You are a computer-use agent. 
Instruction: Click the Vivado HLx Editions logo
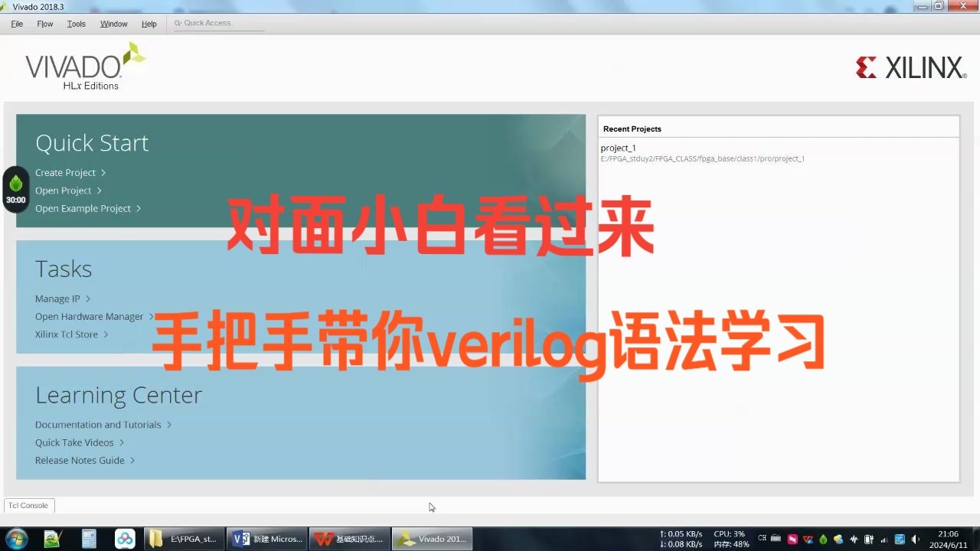(x=85, y=67)
